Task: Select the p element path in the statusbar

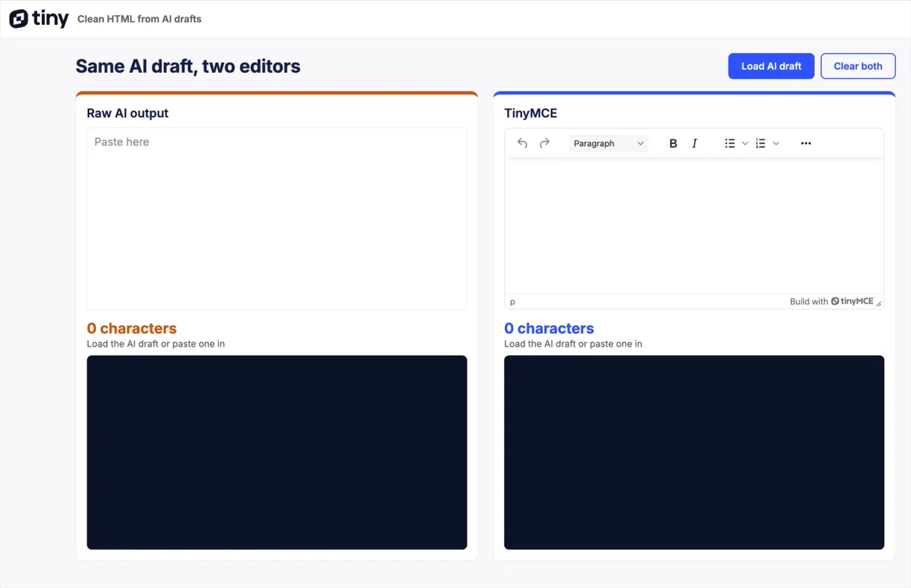Action: click(x=512, y=301)
